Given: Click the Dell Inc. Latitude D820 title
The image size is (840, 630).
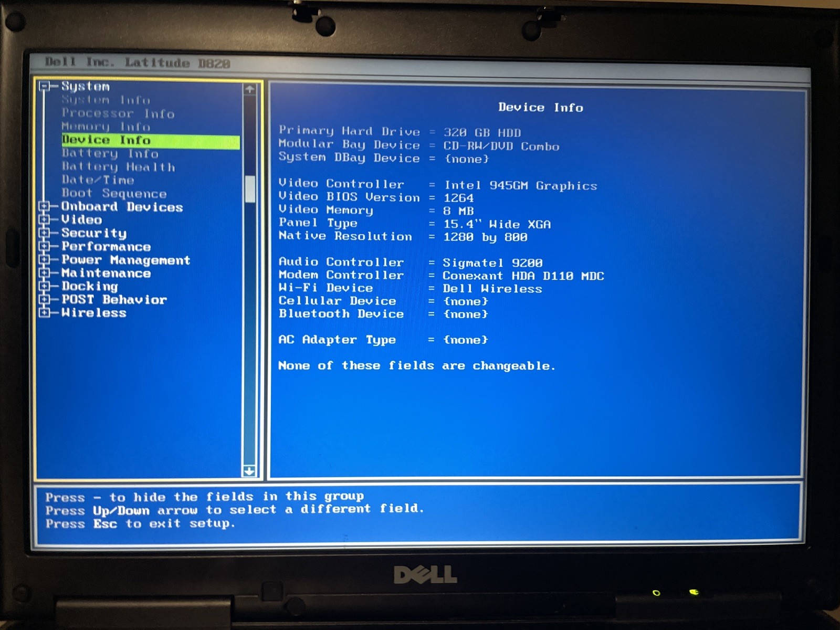Looking at the screenshot, I should 138,63.
